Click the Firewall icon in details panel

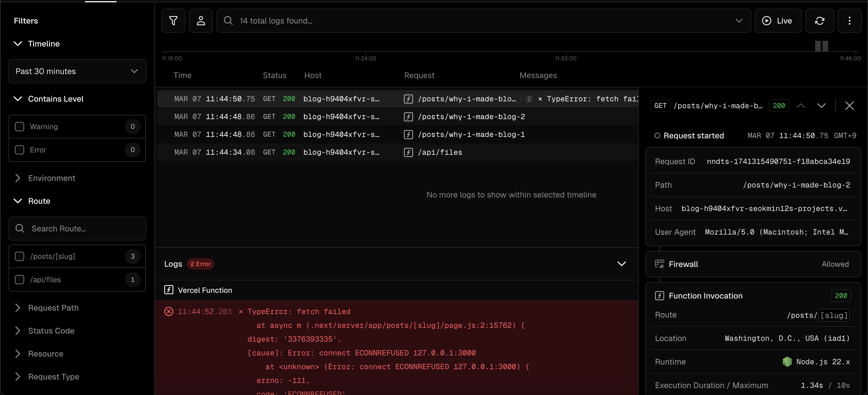(659, 264)
